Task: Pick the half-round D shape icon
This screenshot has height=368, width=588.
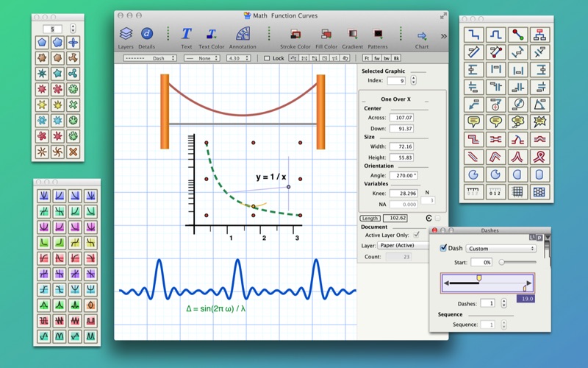Action: click(x=518, y=174)
